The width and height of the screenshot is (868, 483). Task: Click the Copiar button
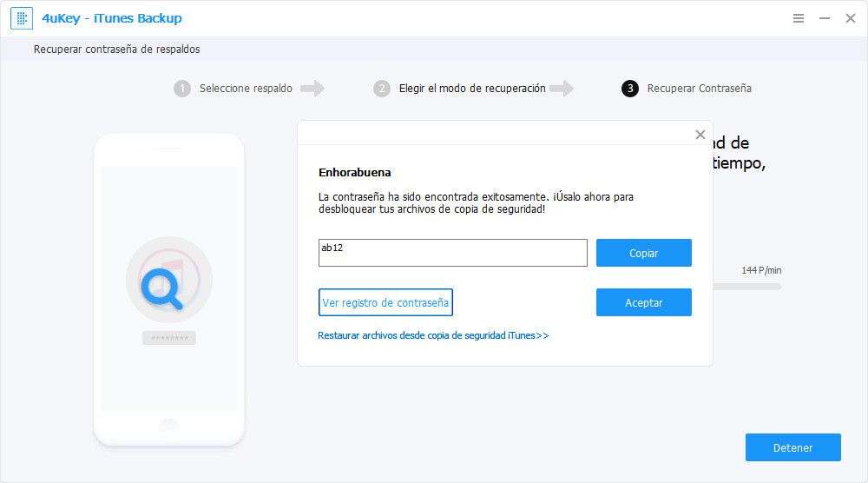click(644, 253)
